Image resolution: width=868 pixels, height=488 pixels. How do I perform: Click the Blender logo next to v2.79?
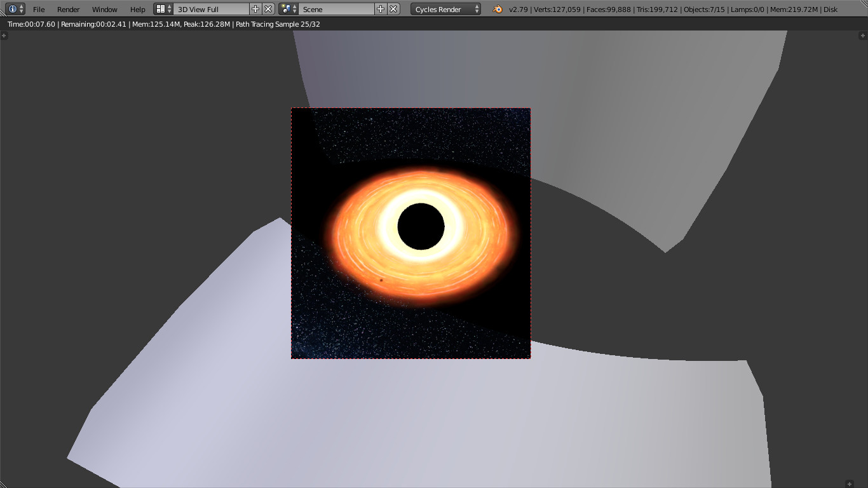[x=498, y=10]
